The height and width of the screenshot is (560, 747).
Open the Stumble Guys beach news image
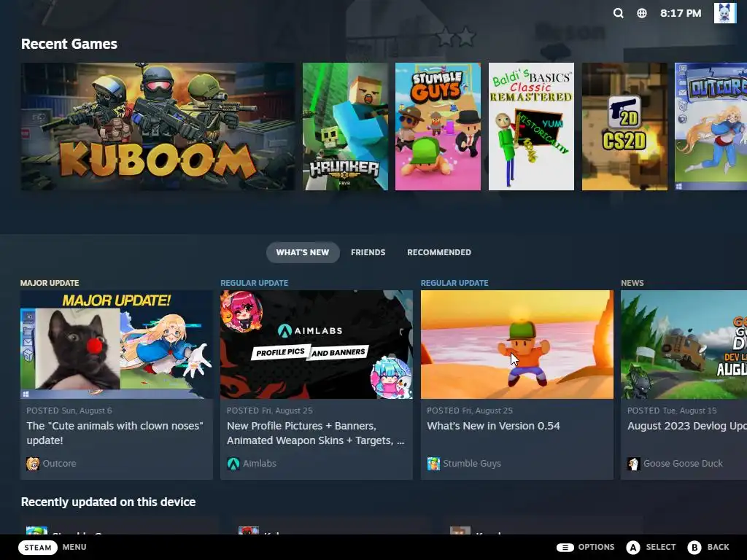click(517, 344)
